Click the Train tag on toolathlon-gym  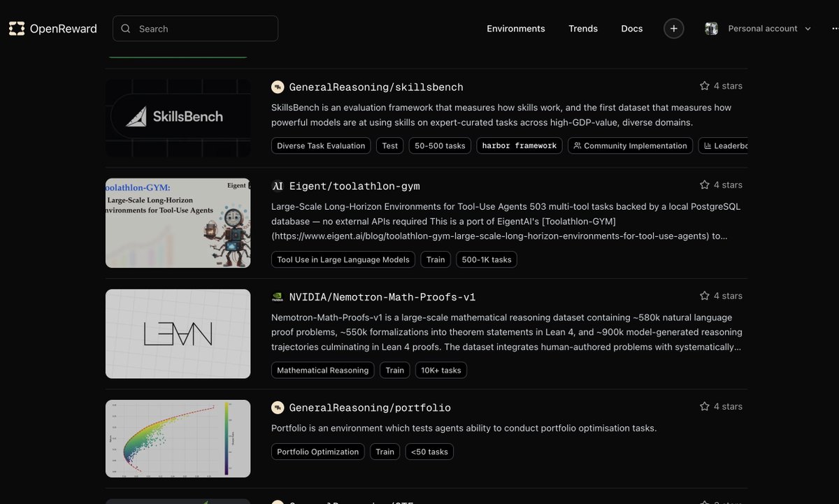pos(436,259)
